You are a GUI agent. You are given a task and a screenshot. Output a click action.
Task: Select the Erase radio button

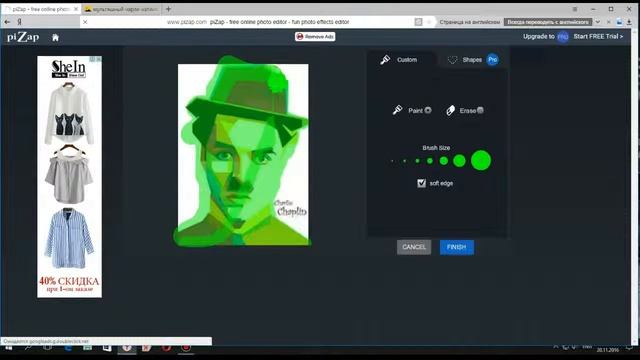[480, 110]
